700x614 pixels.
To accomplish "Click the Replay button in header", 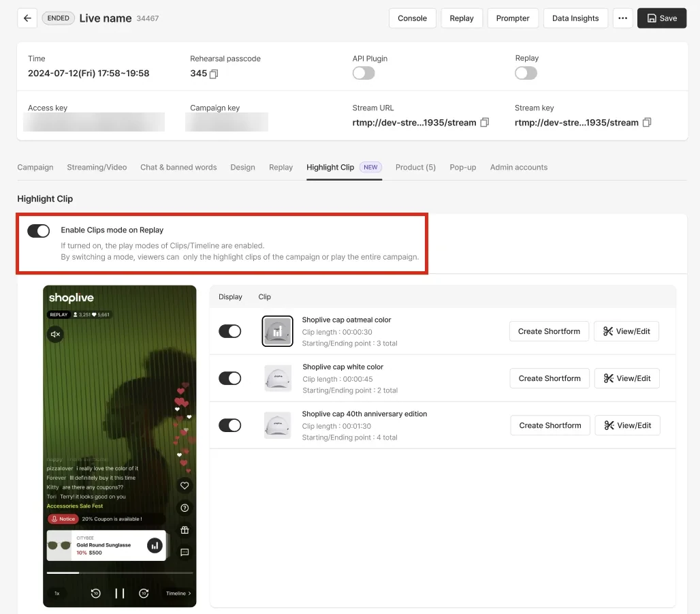I will [x=462, y=18].
